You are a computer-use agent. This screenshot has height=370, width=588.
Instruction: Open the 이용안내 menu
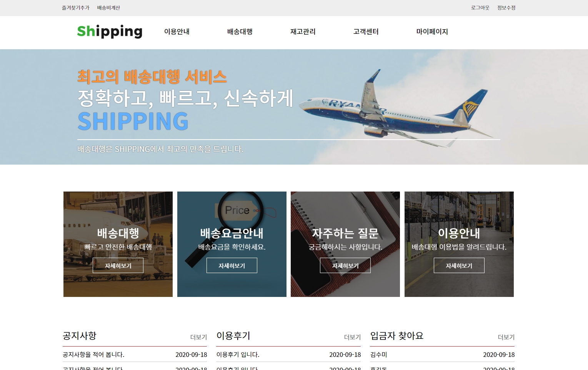177,32
